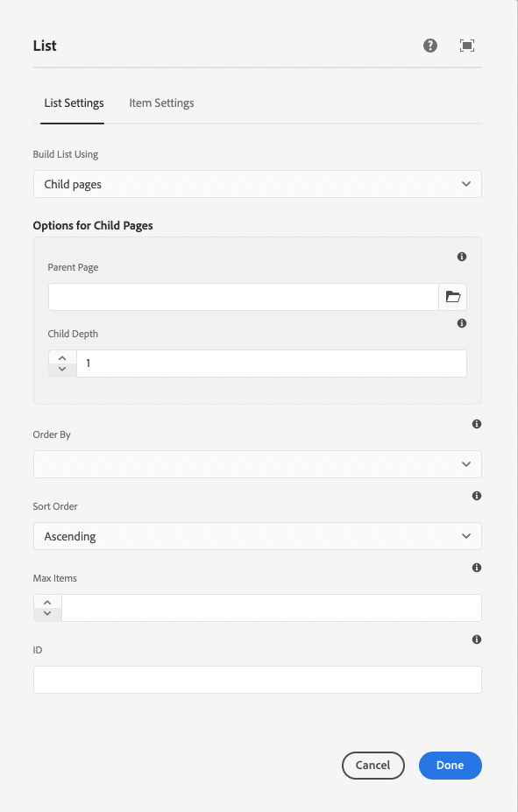Cancel the List configuration dialog
Screen dimensions: 518x812
(x=373, y=765)
